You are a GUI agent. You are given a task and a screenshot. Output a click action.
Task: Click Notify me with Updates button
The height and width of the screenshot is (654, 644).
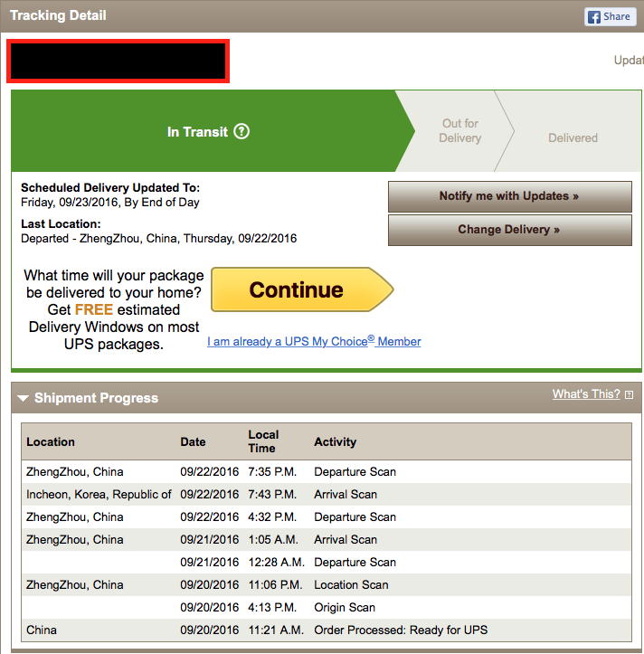[510, 196]
